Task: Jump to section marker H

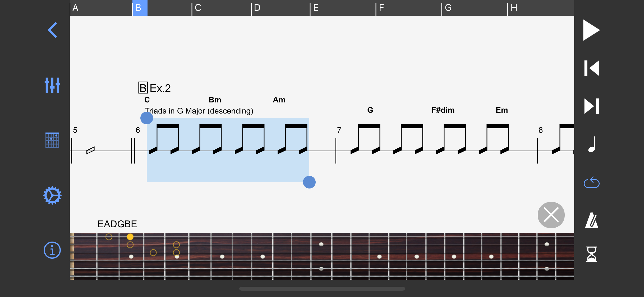Action: [514, 8]
